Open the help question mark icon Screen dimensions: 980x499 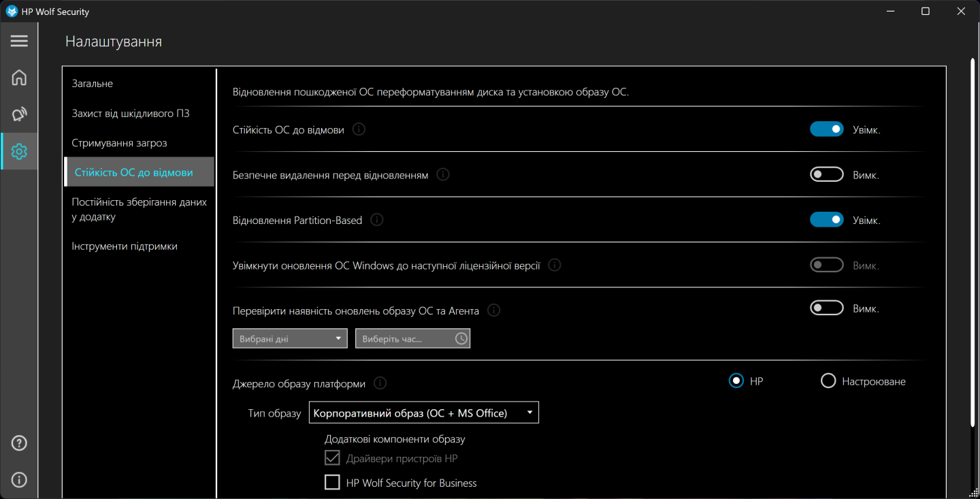19,444
